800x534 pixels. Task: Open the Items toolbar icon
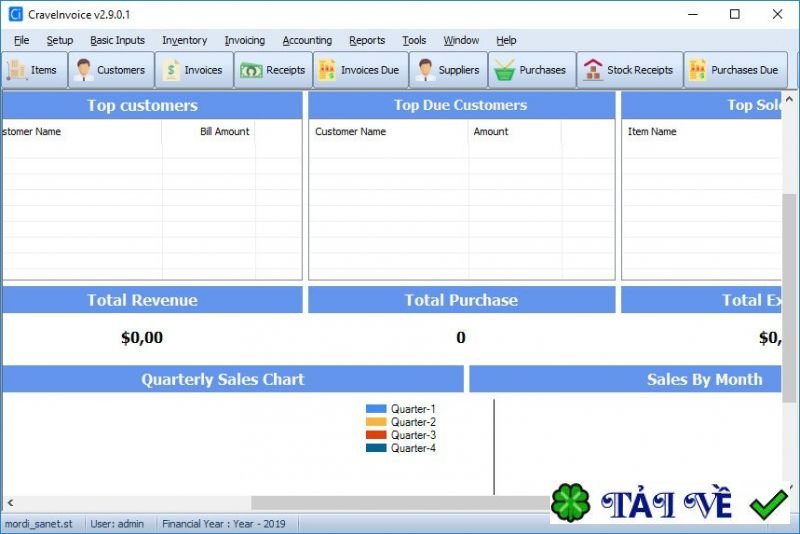pyautogui.click(x=16, y=70)
